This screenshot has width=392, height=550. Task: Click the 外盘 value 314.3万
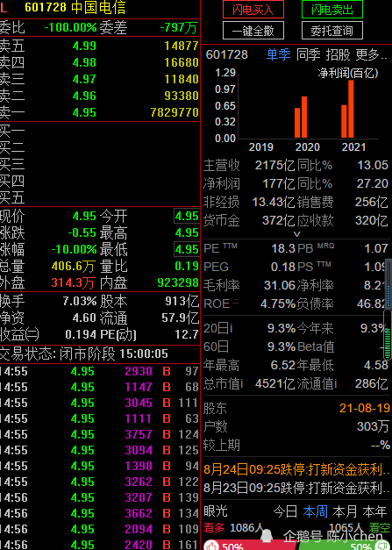point(74,283)
